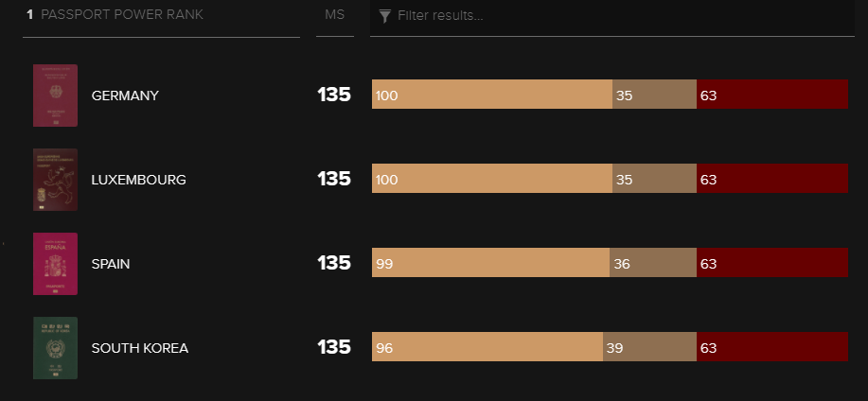
Task: Select the GERMANY country name
Action: [125, 96]
